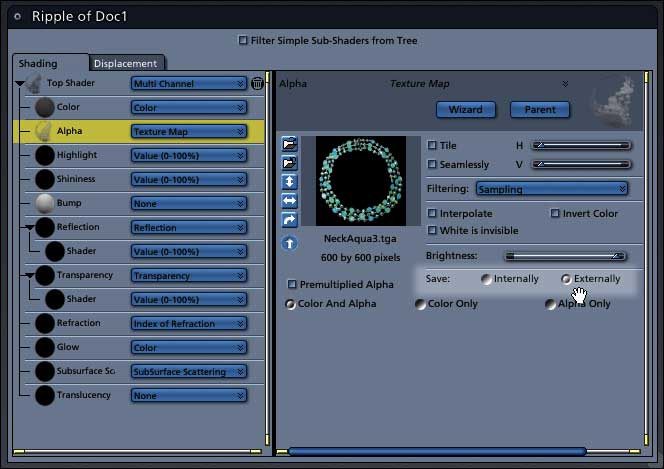Toggle the Invert Color checkbox
This screenshot has height=469, width=664.
click(x=555, y=213)
